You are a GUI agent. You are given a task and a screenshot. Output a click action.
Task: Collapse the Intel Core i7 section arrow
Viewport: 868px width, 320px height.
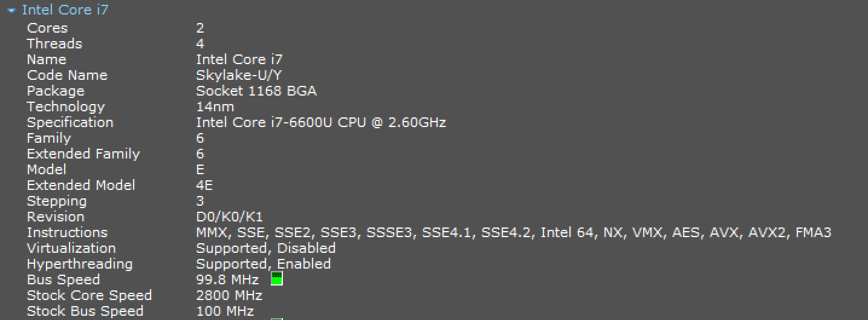[x=11, y=11]
